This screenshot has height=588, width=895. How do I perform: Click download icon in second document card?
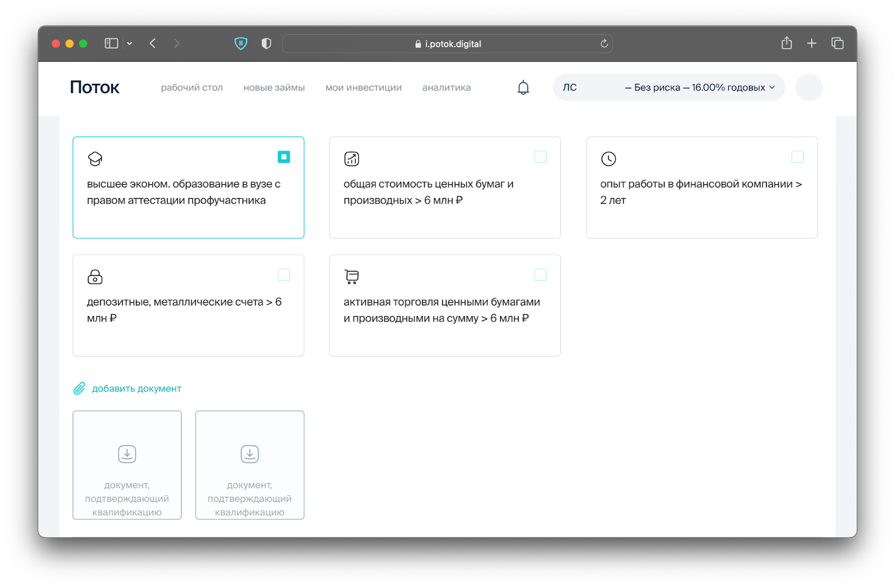pyautogui.click(x=249, y=454)
